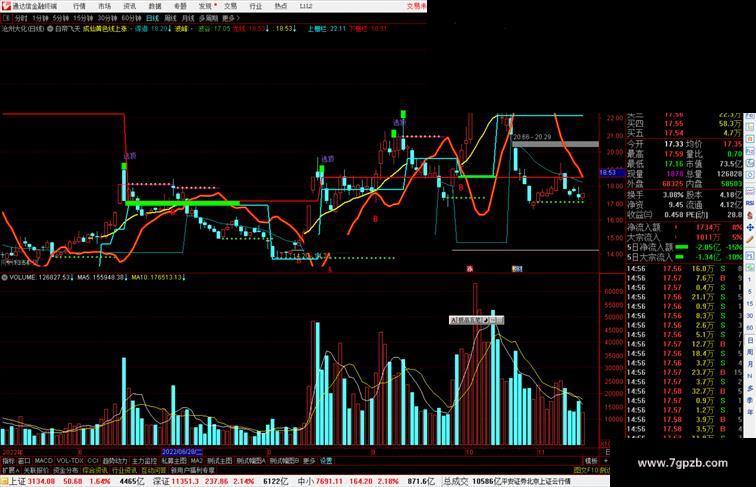
Task: Switch to the 60分钟 period tab
Action: tap(131, 18)
